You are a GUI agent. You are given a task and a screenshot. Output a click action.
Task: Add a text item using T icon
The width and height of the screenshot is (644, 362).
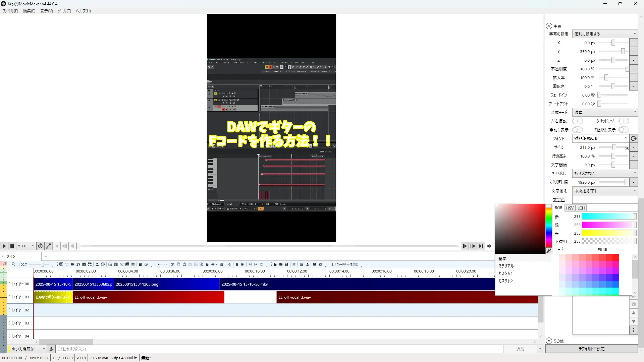(x=67, y=264)
